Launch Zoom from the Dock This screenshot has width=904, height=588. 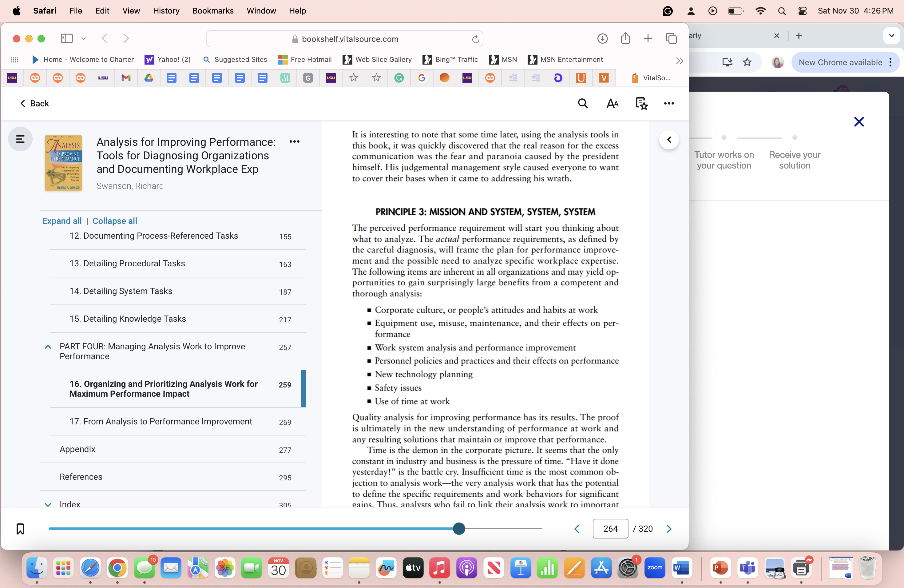coord(654,568)
